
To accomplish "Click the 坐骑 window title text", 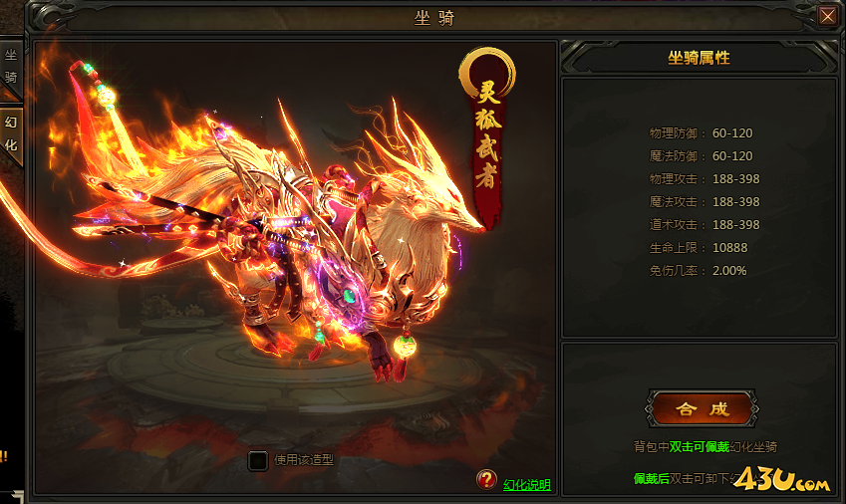I will 434,18.
